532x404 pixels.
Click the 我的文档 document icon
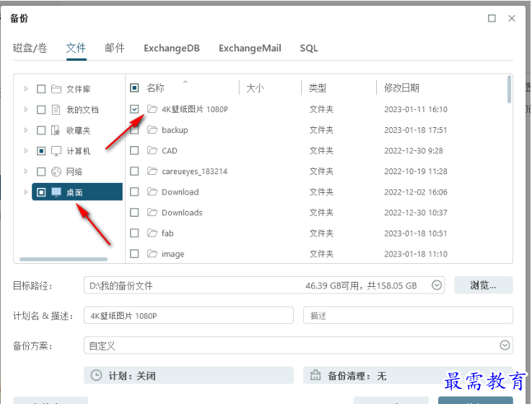56,110
